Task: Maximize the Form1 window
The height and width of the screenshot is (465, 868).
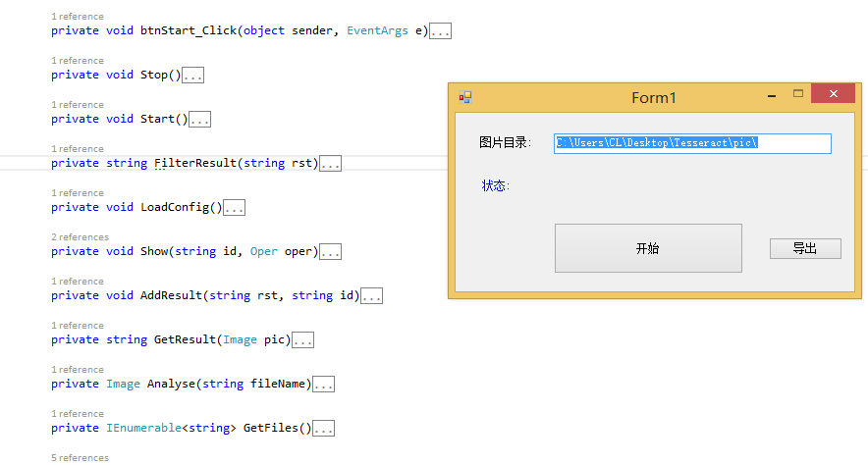Action: coord(797,94)
